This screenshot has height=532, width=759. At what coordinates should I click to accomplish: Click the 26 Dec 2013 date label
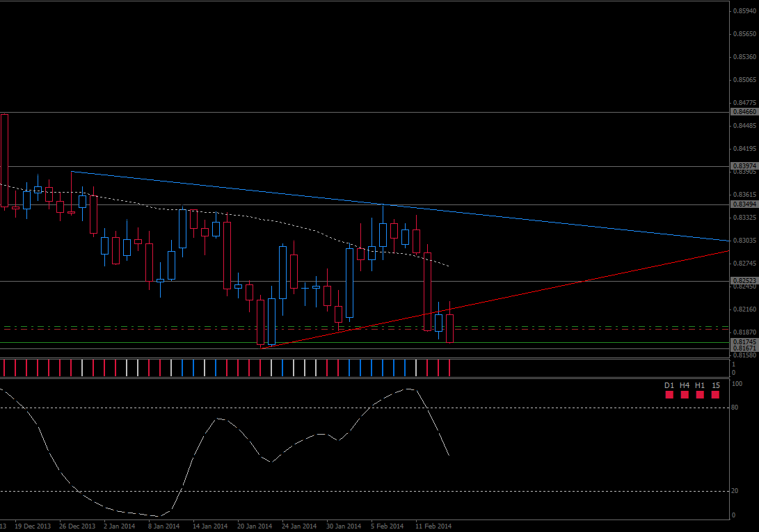click(77, 526)
